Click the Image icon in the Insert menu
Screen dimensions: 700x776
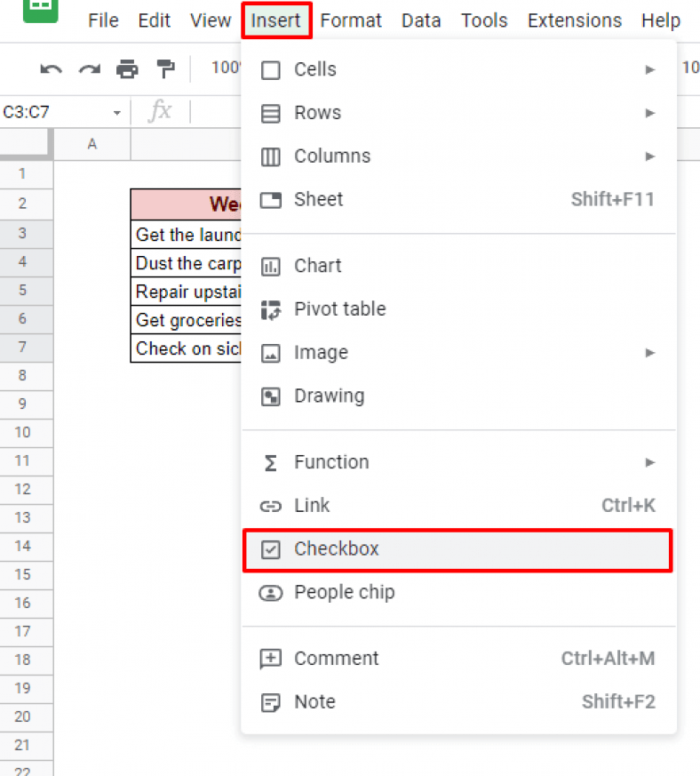(271, 352)
